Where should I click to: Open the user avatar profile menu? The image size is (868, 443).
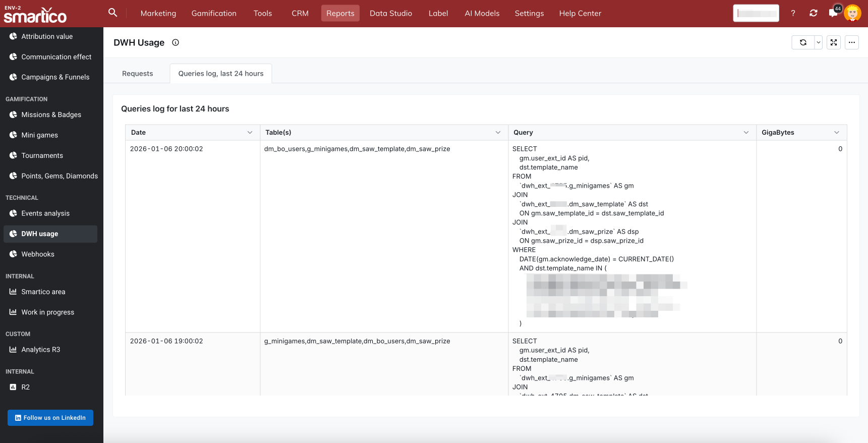pyautogui.click(x=852, y=13)
